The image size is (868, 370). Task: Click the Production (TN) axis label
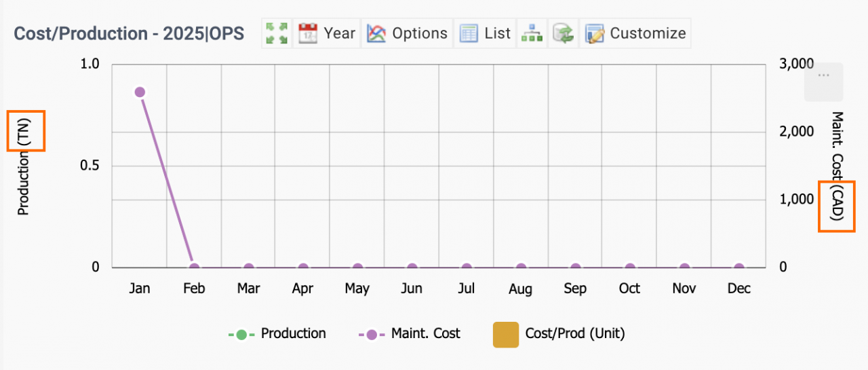24,166
